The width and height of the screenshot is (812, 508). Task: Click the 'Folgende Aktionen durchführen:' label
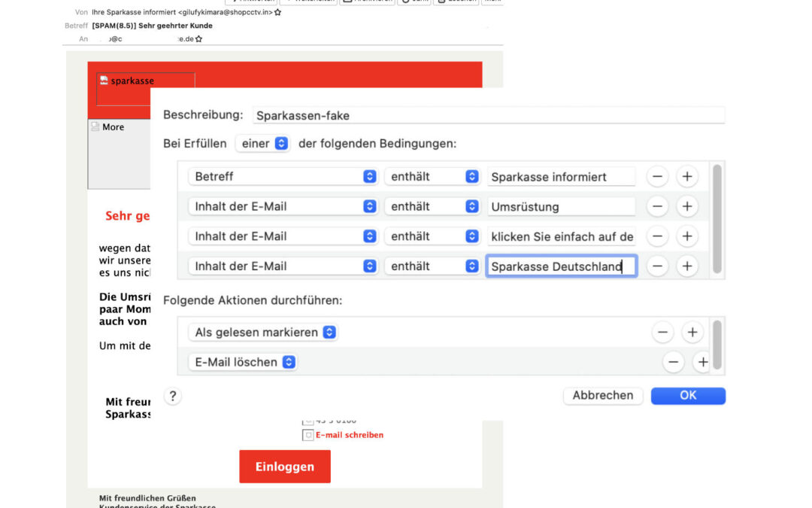tap(253, 300)
